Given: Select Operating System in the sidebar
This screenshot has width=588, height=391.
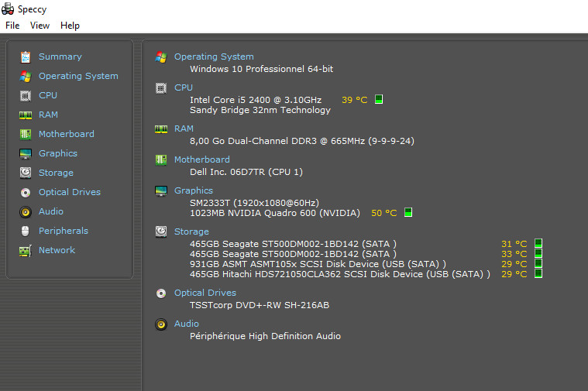Looking at the screenshot, I should pos(78,76).
